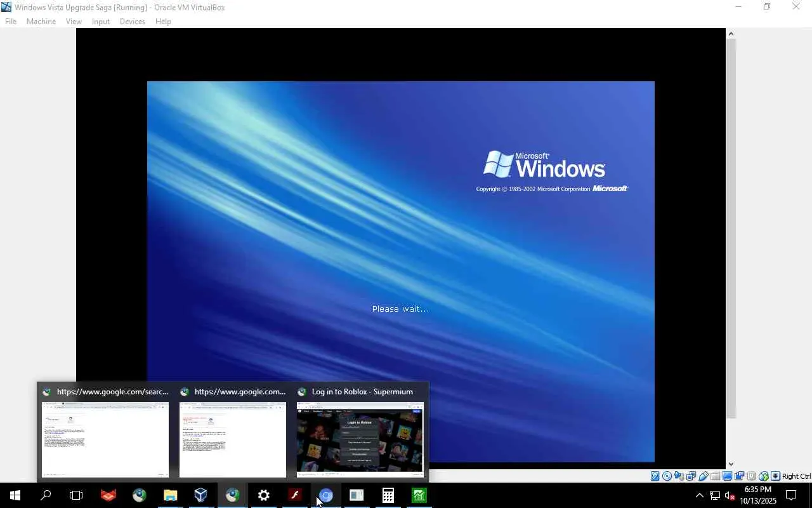Screen dimensions: 812x508
Task: Click the VM window vertical scrollbar up arrow
Action: coord(731,34)
